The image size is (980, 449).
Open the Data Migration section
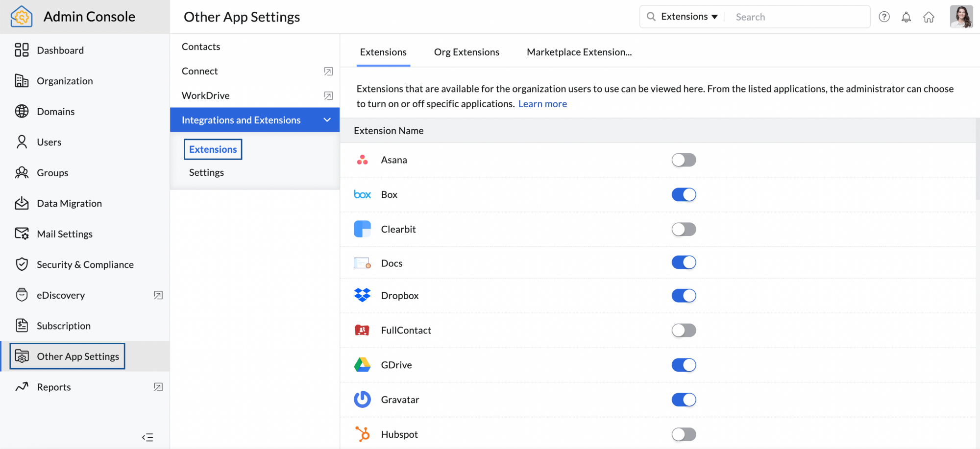point(69,203)
